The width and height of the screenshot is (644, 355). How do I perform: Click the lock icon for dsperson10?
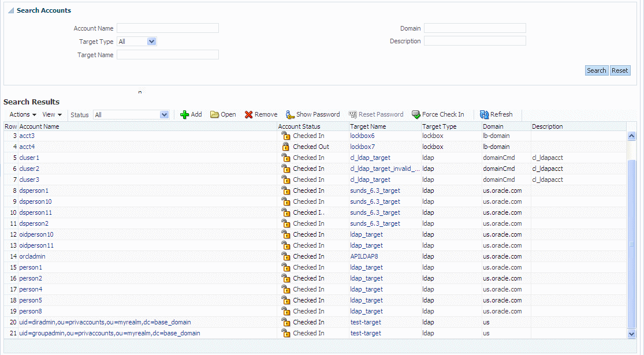coord(285,201)
